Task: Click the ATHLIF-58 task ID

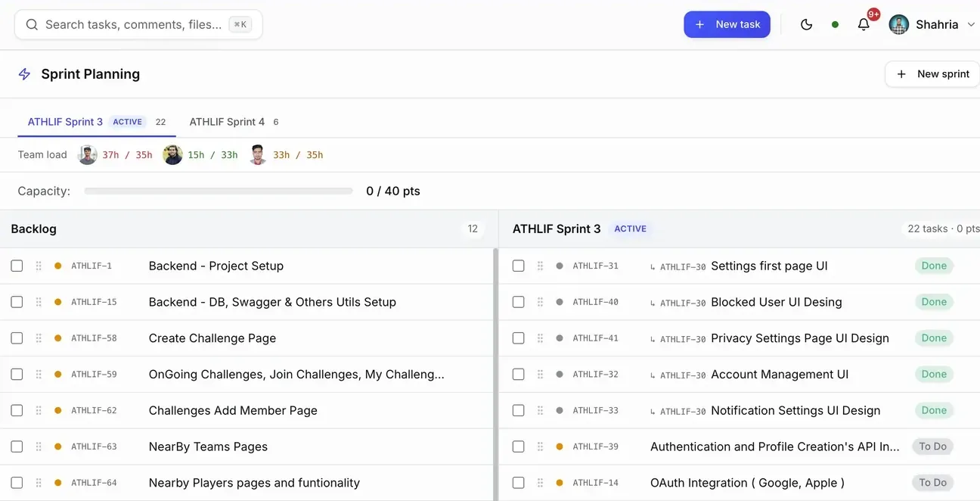Action: point(94,338)
